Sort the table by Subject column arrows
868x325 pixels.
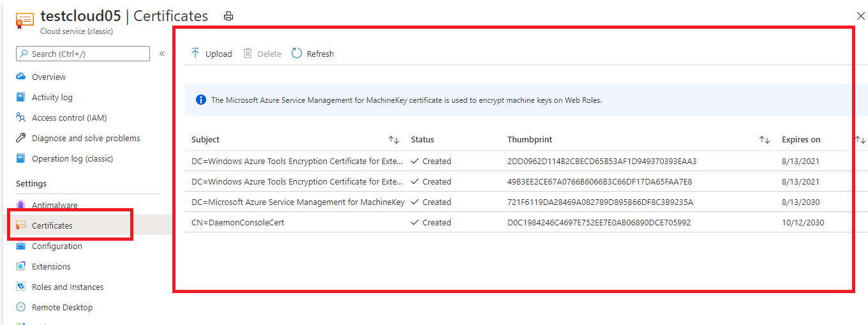[x=394, y=140]
